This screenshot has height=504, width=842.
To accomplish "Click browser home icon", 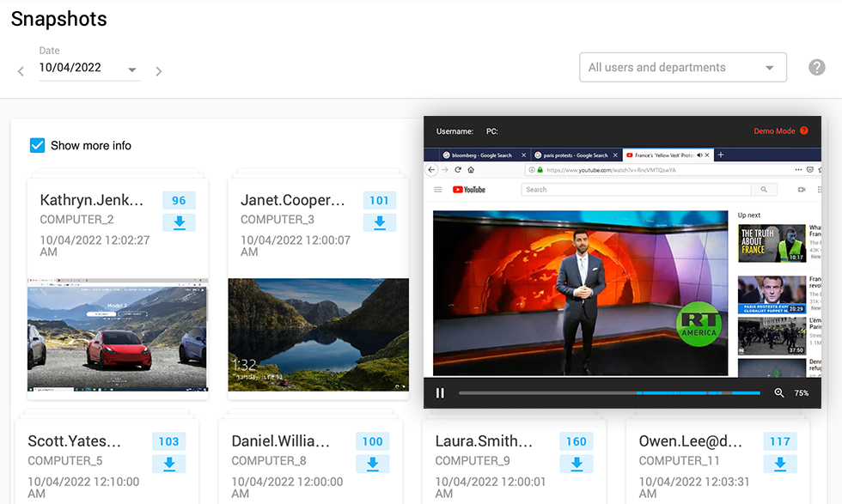I will [471, 170].
